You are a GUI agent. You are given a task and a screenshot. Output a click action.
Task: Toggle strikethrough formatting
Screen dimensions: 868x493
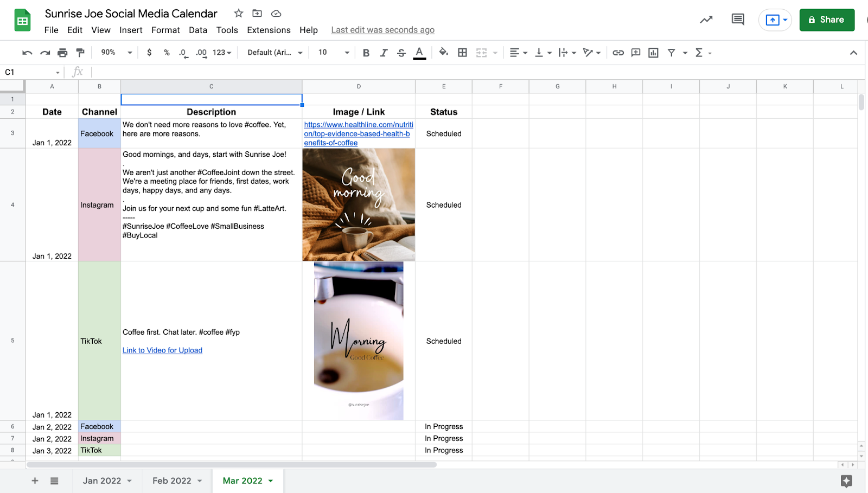[401, 53]
